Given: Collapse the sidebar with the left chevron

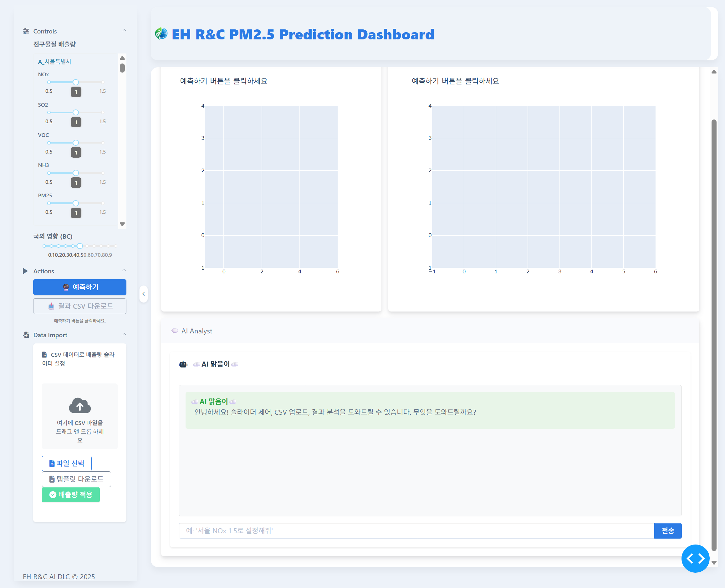Looking at the screenshot, I should (144, 294).
